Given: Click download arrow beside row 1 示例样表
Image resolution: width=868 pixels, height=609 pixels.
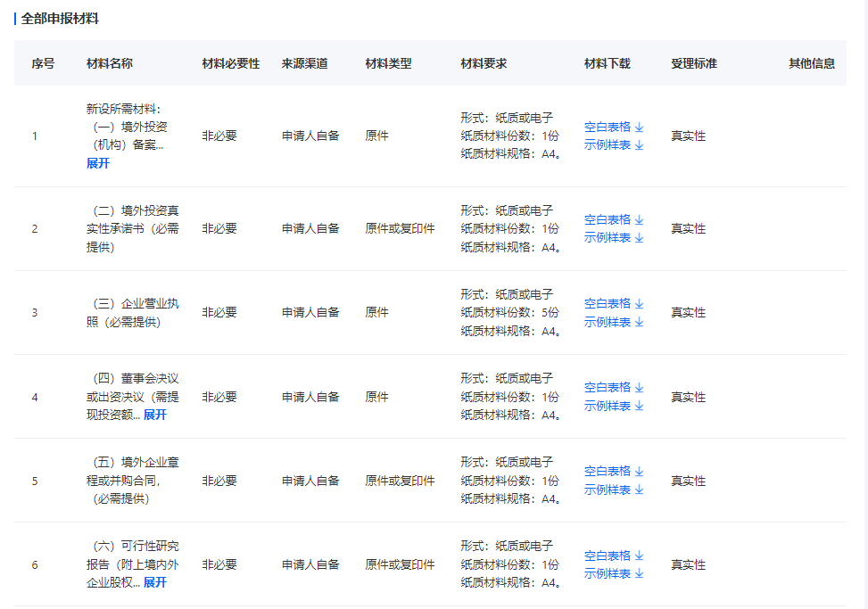Looking at the screenshot, I should [639, 145].
